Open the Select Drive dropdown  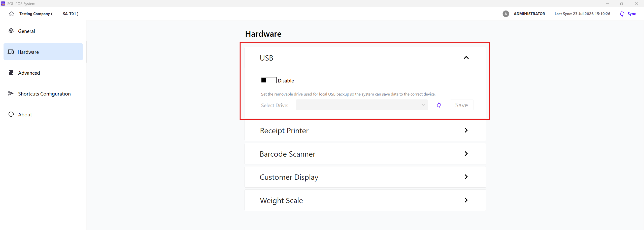362,105
